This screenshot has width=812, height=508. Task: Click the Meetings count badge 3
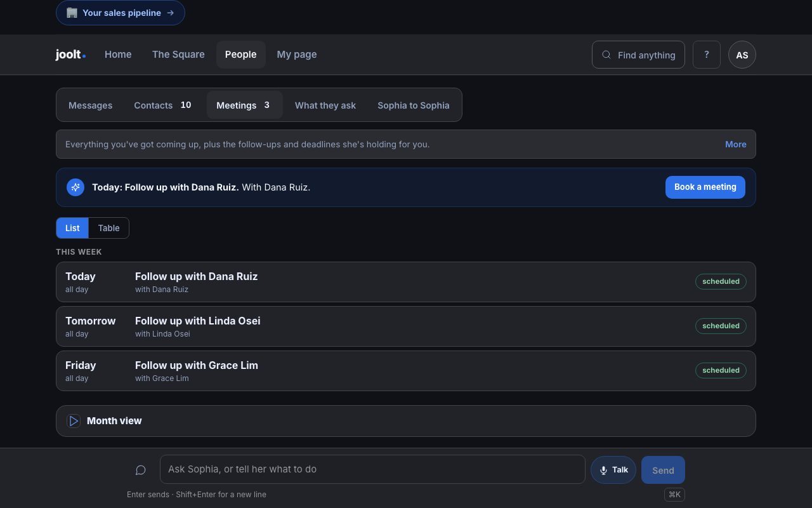266,105
